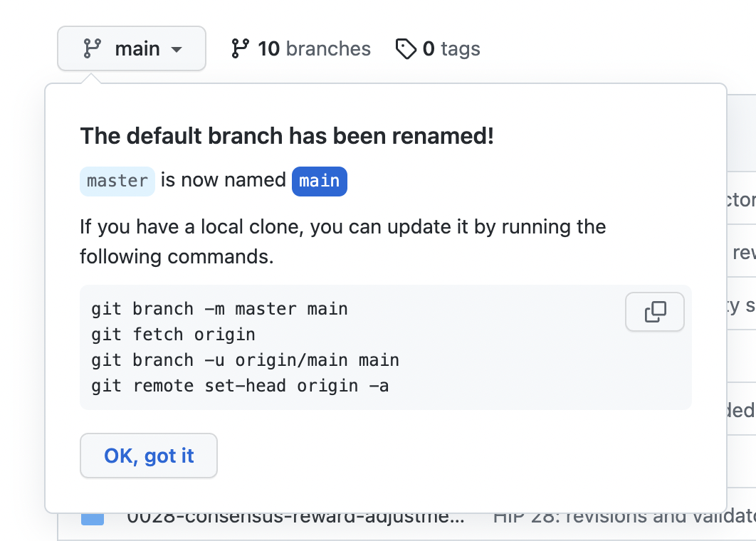Dismiss the rename notice with "OK, got it"
Screen dimensions: 756x541
pos(148,455)
